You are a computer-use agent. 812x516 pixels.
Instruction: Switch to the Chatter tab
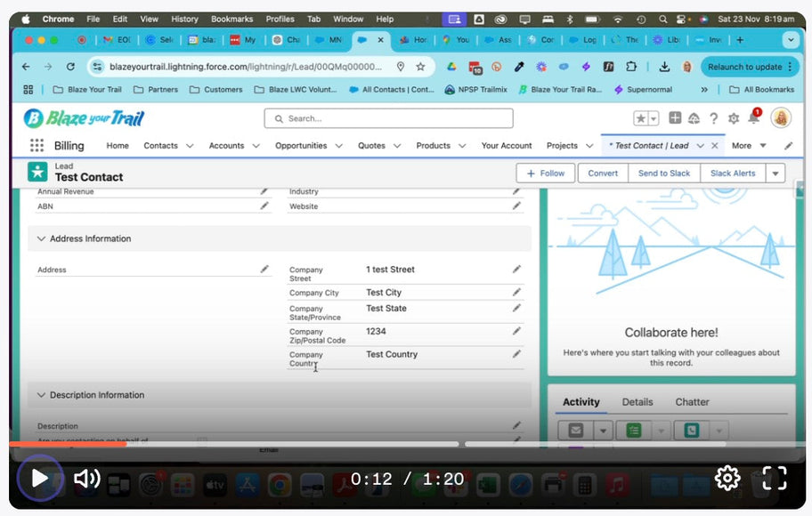[692, 402]
